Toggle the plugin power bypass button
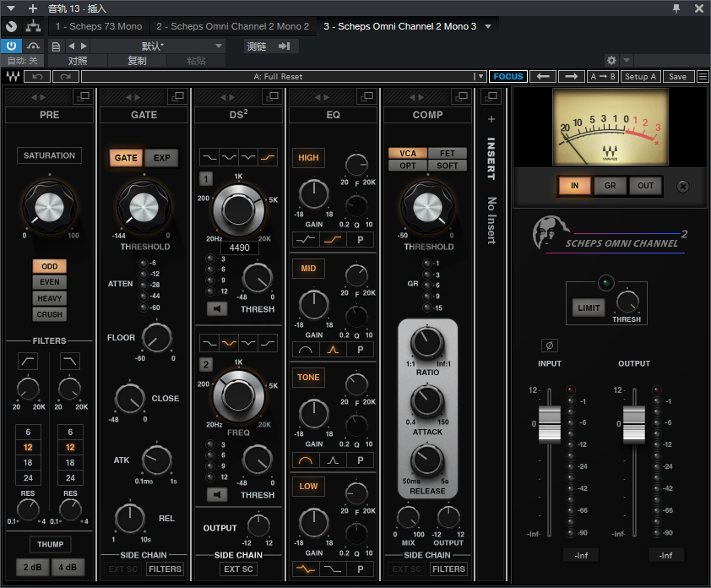 pyautogui.click(x=11, y=46)
